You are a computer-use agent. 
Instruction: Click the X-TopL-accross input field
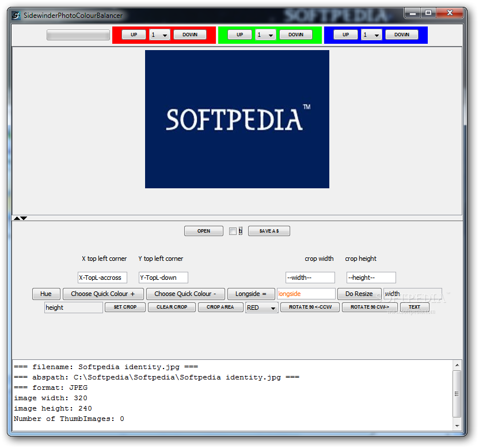coord(102,278)
